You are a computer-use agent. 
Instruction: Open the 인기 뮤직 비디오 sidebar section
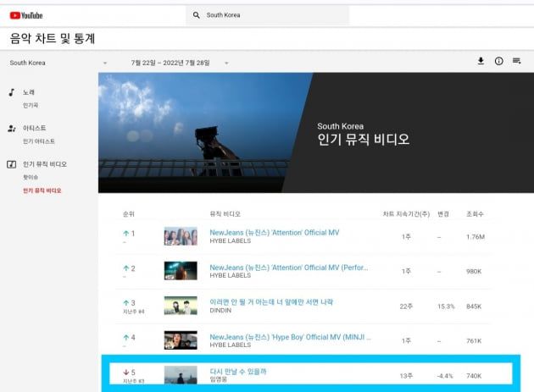pyautogui.click(x=44, y=164)
